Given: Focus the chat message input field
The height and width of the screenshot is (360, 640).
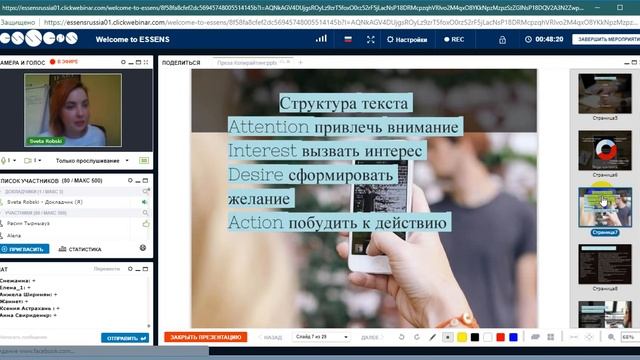Looking at the screenshot, I should (49, 338).
